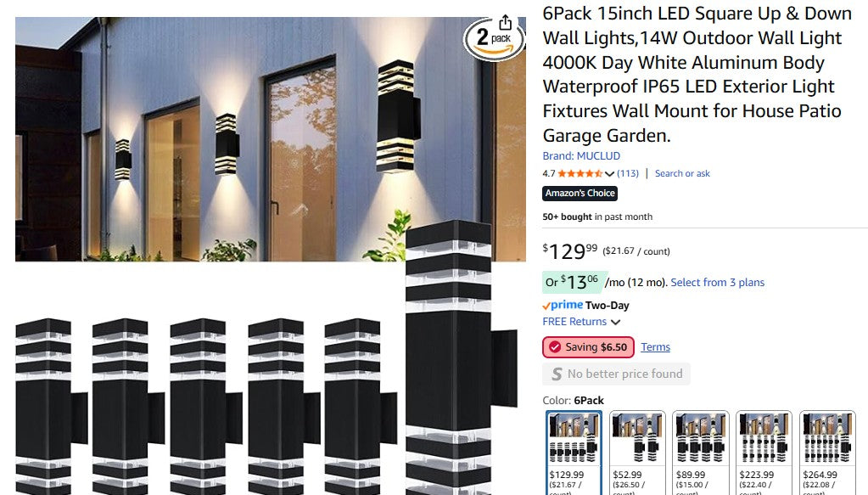Open the 113 reviews count link

tap(628, 173)
